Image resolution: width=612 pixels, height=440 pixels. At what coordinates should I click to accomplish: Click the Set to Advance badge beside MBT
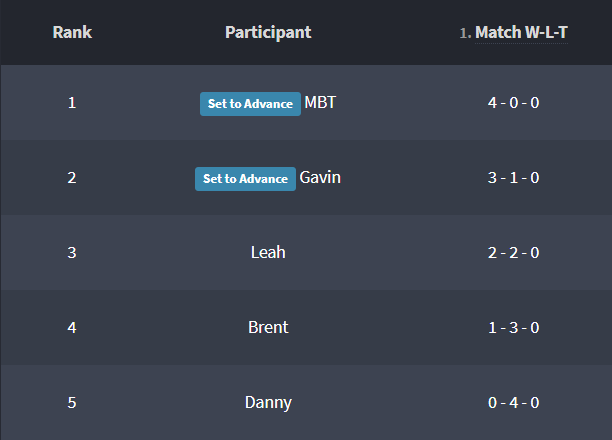click(250, 104)
